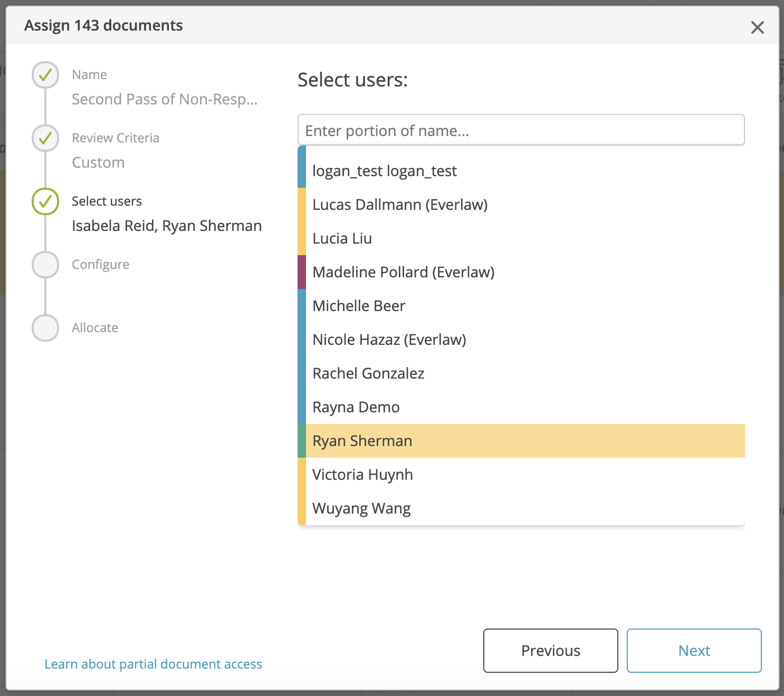Image resolution: width=784 pixels, height=696 pixels.
Task: Select user Michelle Beer
Action: (521, 306)
